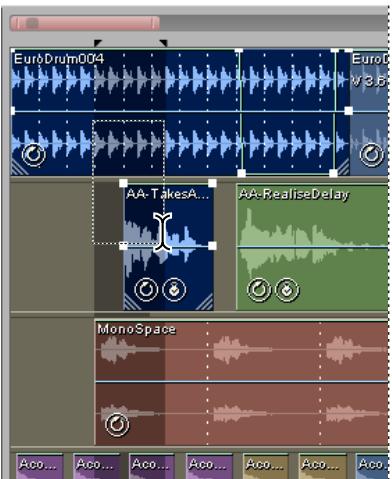Click the stopwatch icon on AA-TakesA clip
Screen dimensions: 392x479
174,289
